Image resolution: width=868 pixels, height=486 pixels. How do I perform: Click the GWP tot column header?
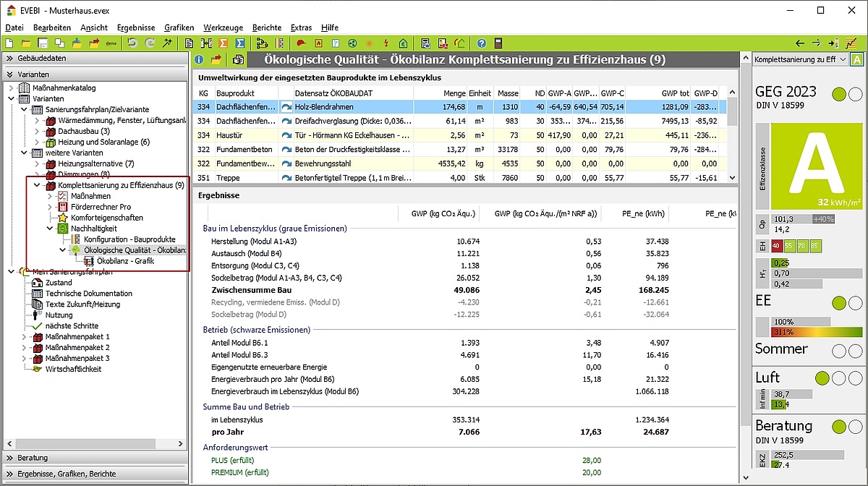tap(659, 93)
